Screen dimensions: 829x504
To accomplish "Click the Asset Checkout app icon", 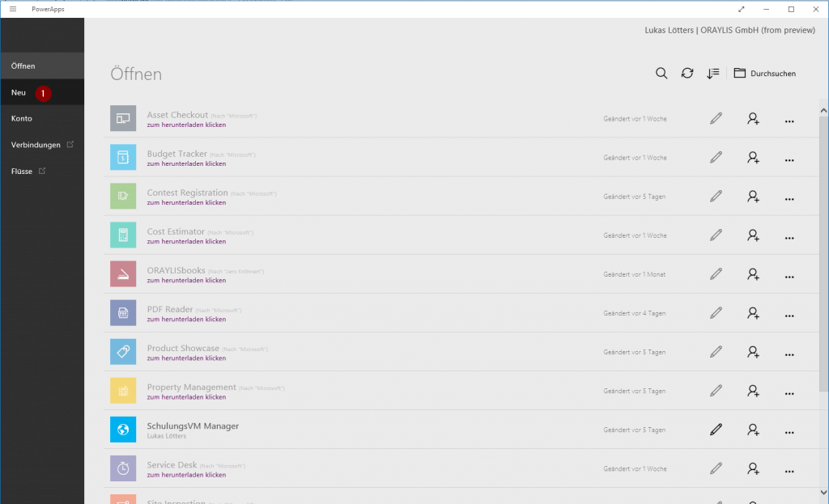I will (x=123, y=118).
